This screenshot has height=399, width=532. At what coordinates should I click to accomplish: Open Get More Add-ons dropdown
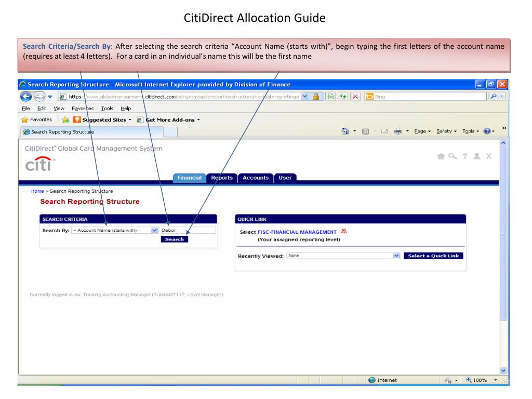[x=168, y=120]
